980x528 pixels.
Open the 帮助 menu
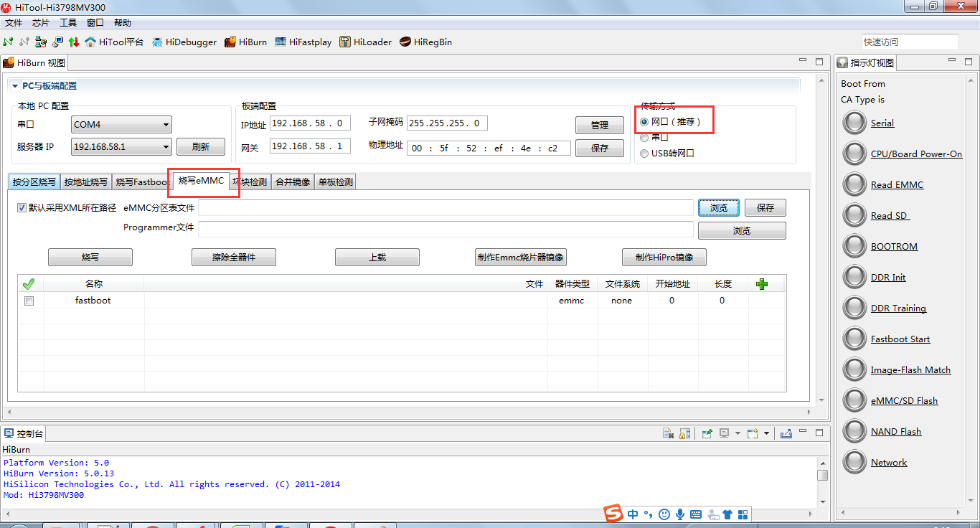(x=123, y=23)
